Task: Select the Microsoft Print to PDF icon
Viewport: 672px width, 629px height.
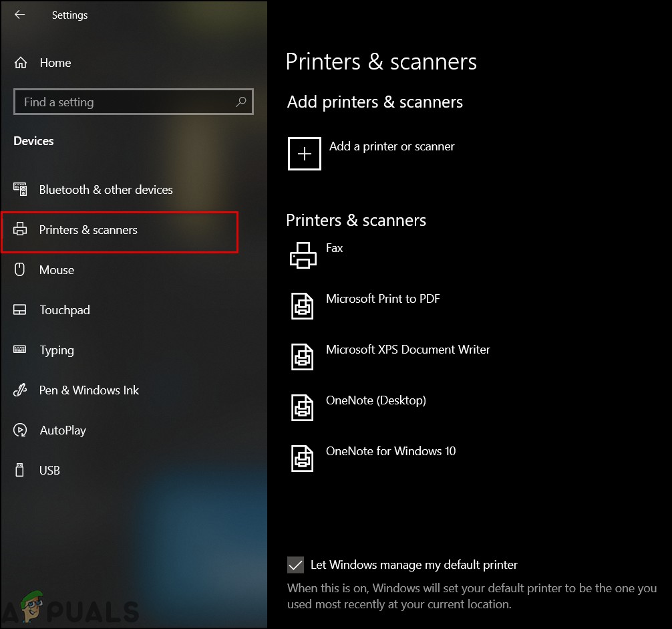Action: pos(303,305)
